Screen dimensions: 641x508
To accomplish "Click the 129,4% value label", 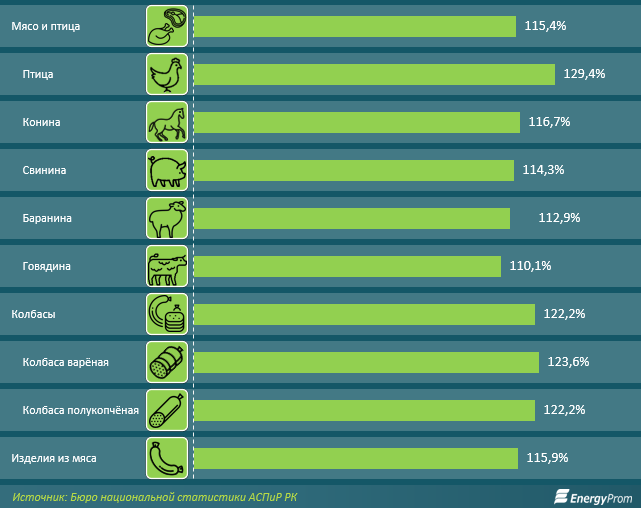I will point(585,74).
